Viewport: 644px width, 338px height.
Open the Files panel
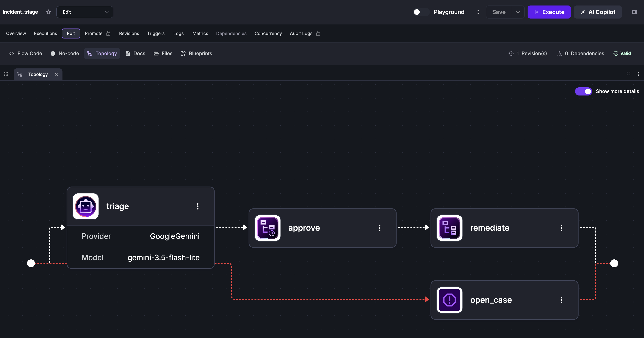[163, 53]
